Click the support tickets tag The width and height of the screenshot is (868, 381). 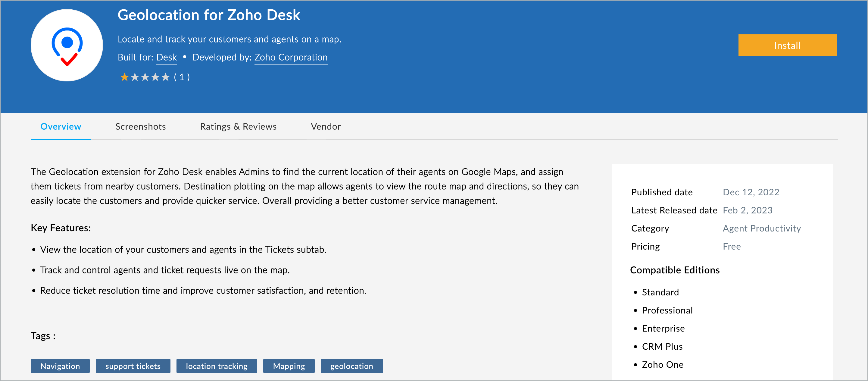[x=133, y=366]
